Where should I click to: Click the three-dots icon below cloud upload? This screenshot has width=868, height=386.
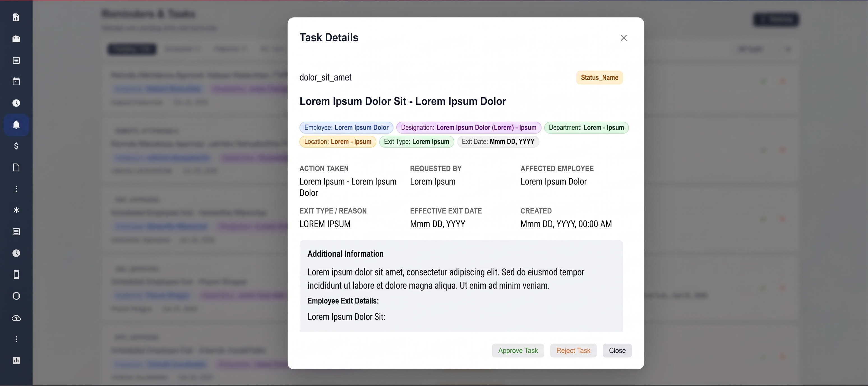(x=16, y=339)
